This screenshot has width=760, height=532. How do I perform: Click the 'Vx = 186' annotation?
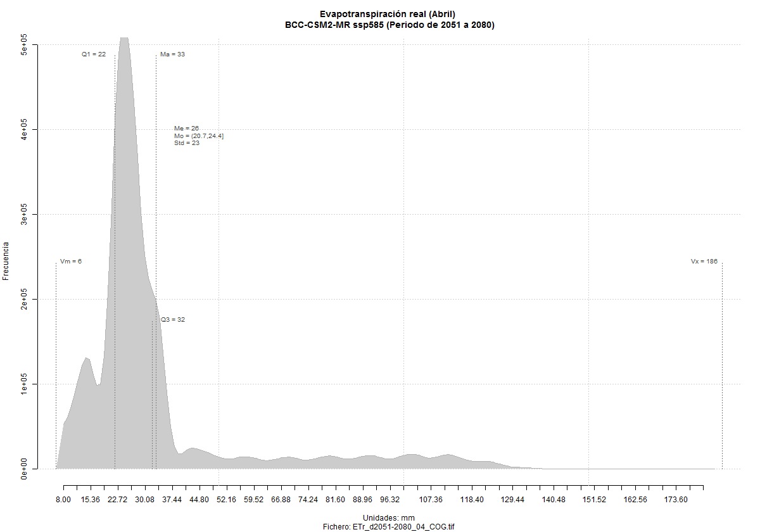(704, 262)
